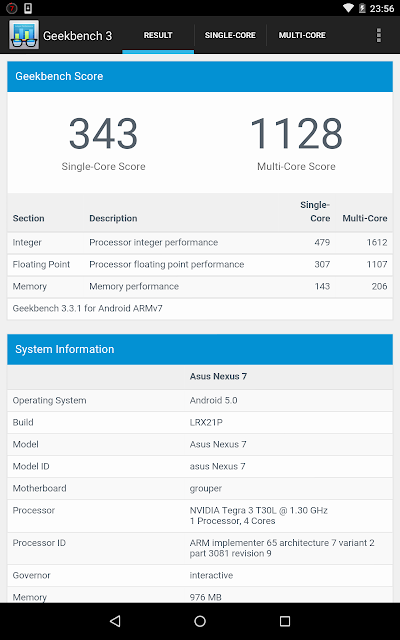Tap the 1128 Multi-Core Score value
This screenshot has height=640, width=400.
point(296,133)
